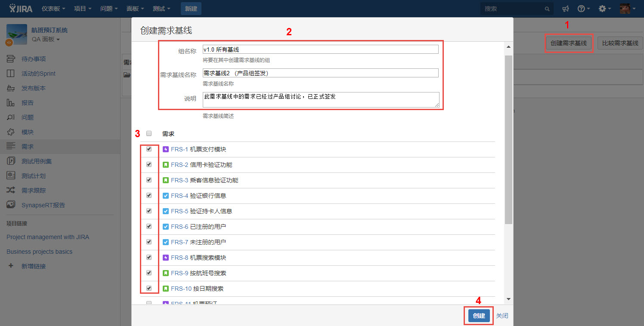Open 测试用例集 in sidebar
This screenshot has height=326, width=644.
click(37, 161)
